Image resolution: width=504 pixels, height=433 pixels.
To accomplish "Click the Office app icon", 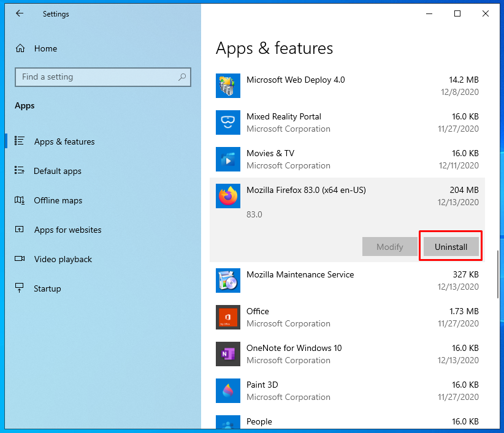I will [x=228, y=317].
